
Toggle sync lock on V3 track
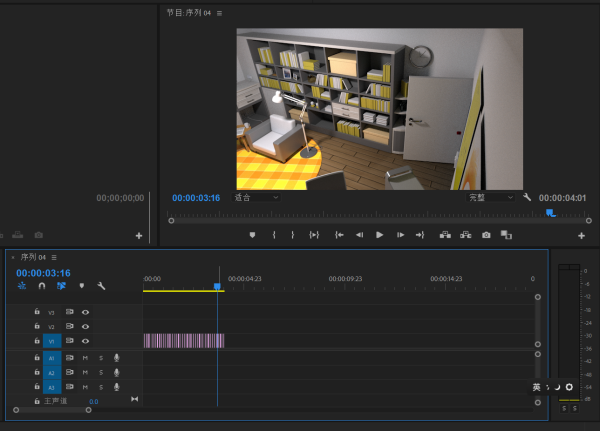point(69,312)
